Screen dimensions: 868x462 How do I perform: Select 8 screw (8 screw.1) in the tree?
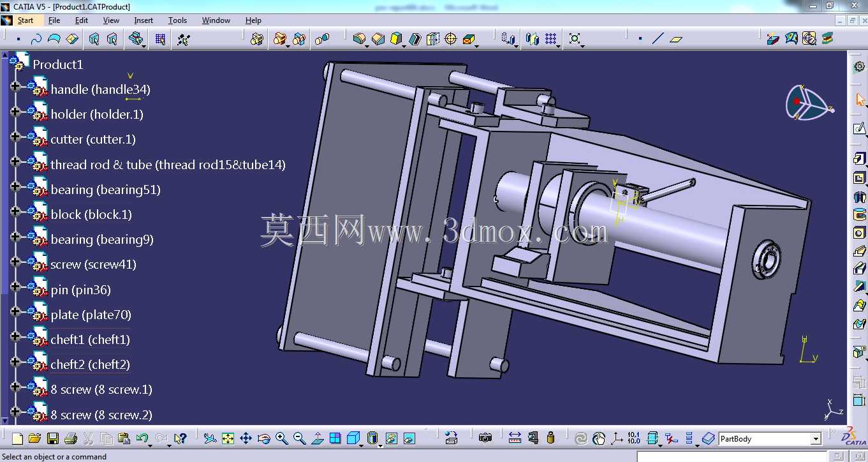[x=101, y=389]
